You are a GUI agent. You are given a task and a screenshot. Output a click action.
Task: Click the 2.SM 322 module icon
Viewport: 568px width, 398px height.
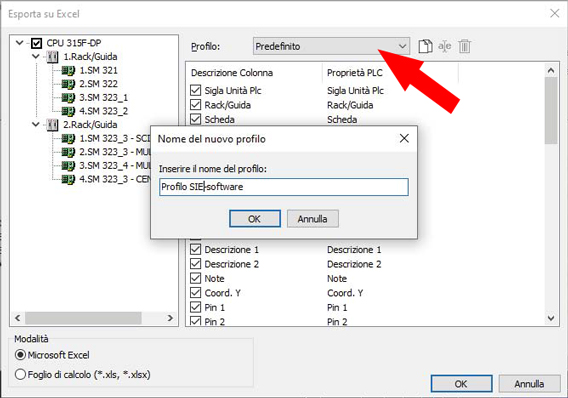pos(68,84)
